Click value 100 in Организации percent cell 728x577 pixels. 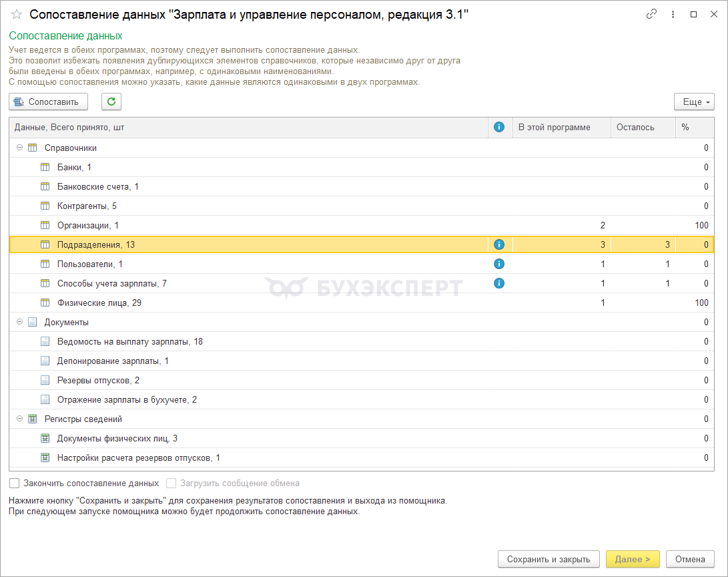tap(701, 225)
